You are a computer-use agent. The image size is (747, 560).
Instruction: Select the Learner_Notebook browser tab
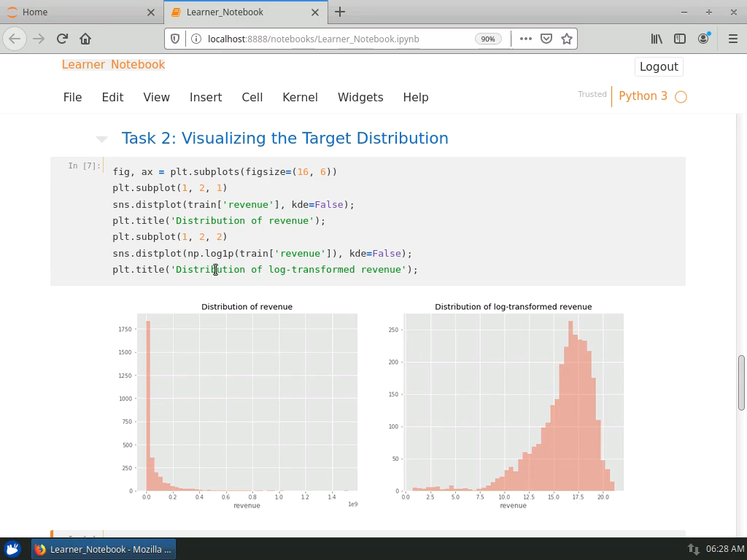(245, 12)
